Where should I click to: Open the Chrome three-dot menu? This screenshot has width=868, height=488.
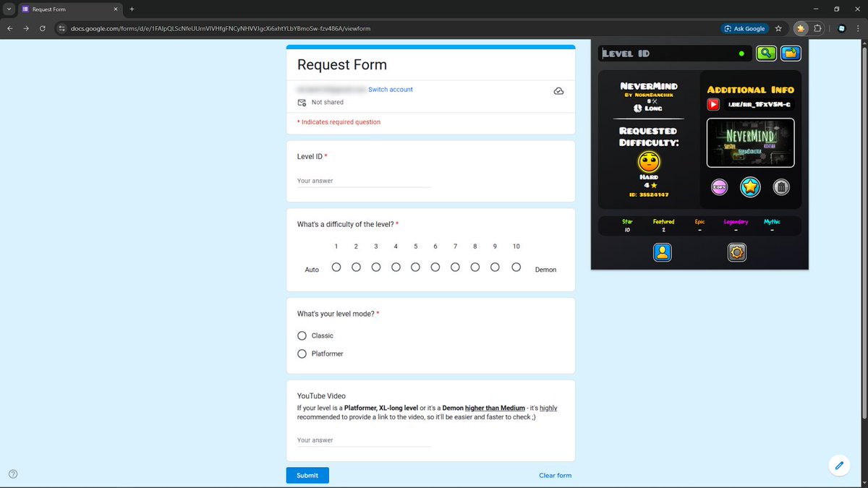tap(859, 28)
